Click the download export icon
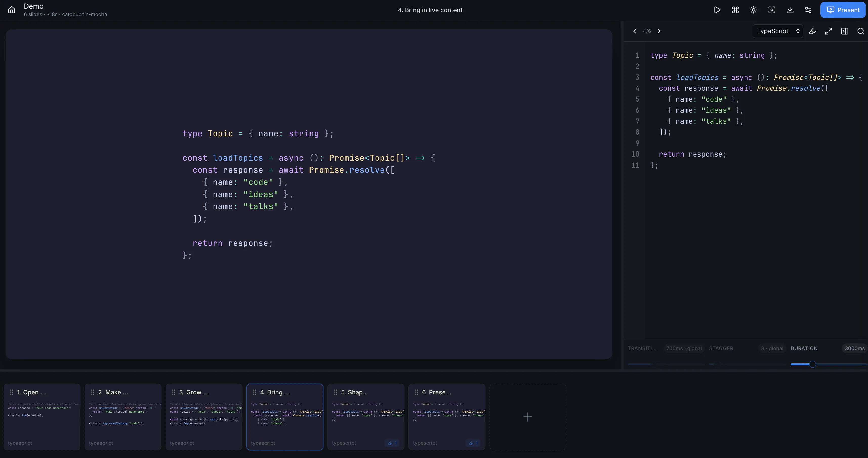868x458 pixels. click(x=790, y=10)
